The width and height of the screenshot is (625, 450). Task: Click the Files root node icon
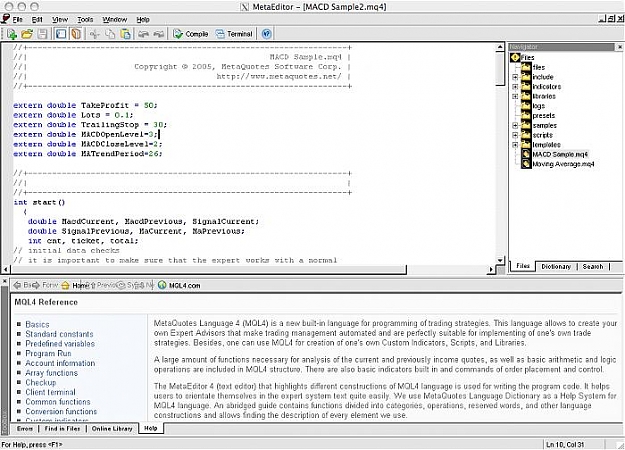[x=515, y=57]
